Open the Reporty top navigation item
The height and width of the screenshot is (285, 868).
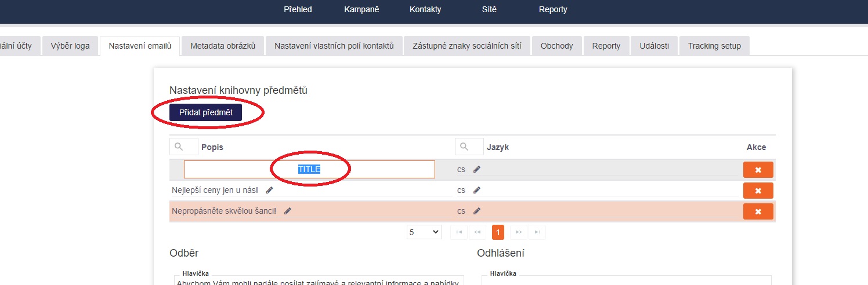point(553,9)
